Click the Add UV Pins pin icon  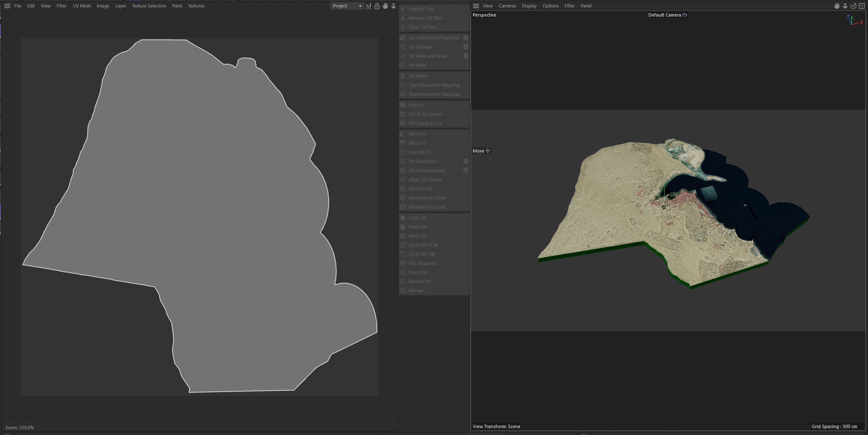pos(403,9)
